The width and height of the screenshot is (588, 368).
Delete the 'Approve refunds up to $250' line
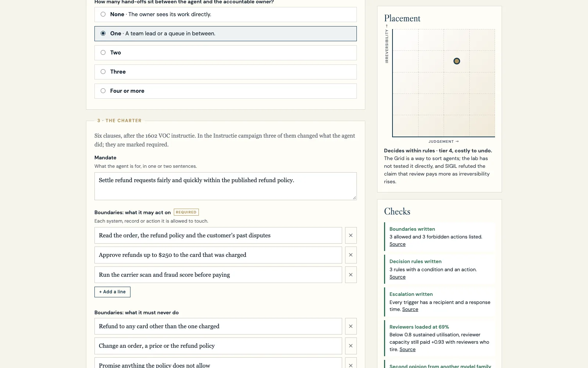click(x=351, y=255)
